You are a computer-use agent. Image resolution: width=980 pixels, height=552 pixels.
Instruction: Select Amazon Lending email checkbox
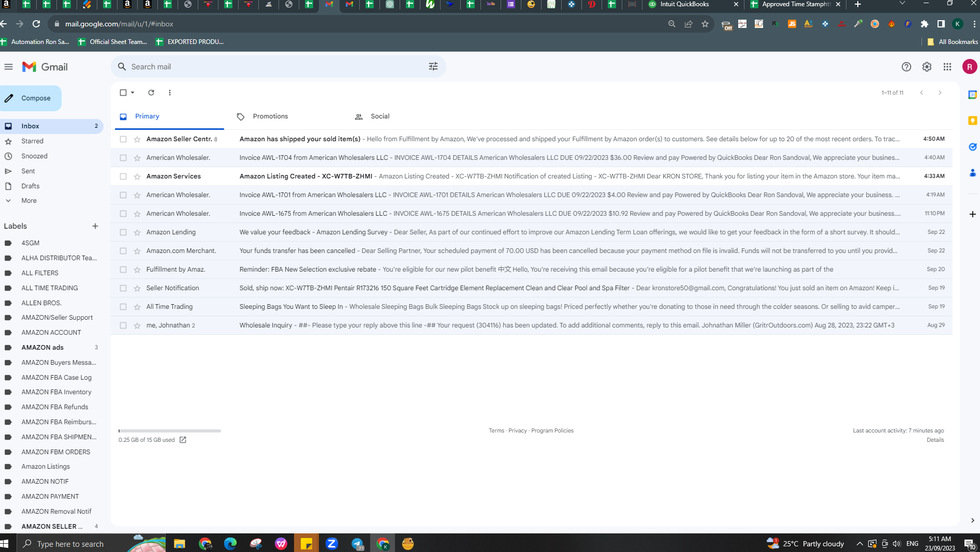123,232
